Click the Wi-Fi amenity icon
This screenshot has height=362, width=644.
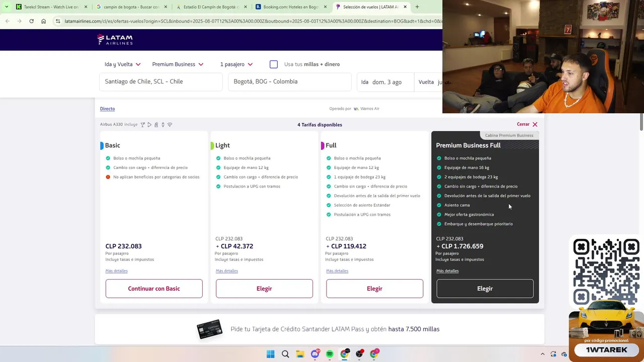[x=170, y=125]
